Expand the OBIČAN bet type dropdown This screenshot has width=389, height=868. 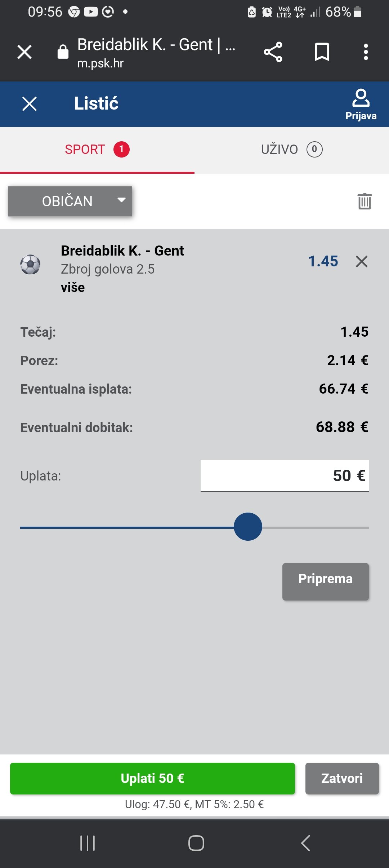click(x=70, y=201)
